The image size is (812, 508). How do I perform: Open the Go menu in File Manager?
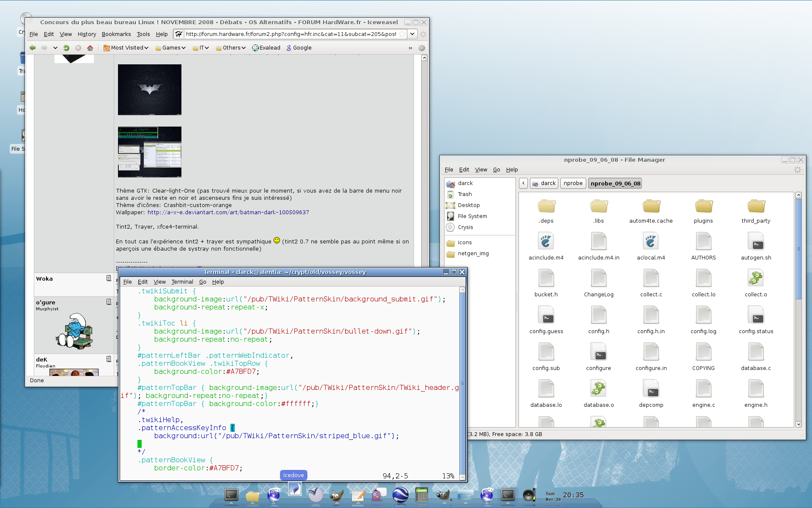(x=496, y=170)
